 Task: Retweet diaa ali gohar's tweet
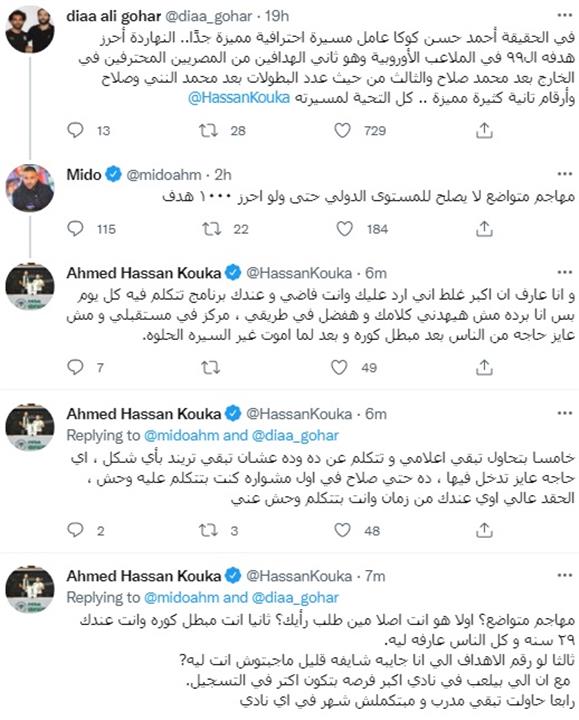click(208, 131)
